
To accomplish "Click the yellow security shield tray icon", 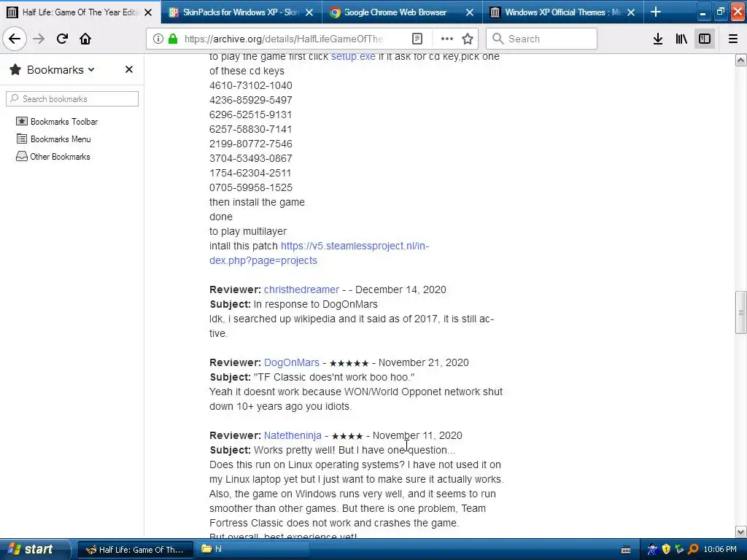I will (x=666, y=550).
